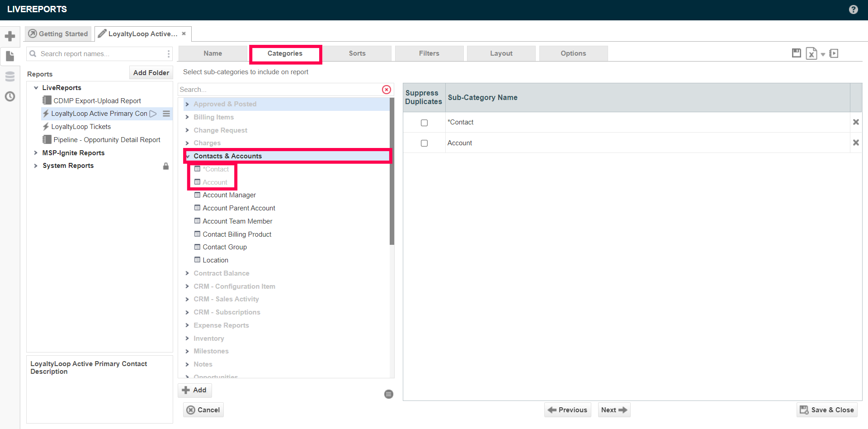
Task: Toggle Suppress Duplicates for Account
Action: pos(424,143)
